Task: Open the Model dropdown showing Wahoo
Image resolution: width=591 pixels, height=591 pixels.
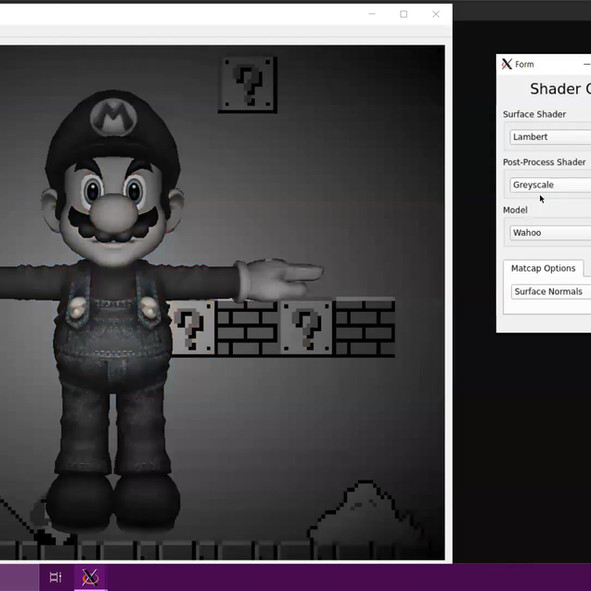Action: point(550,233)
